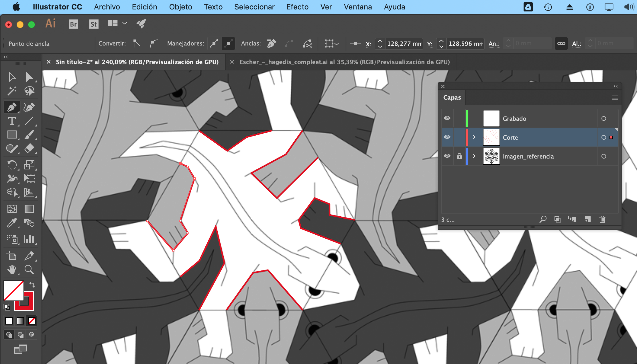The image size is (637, 364).
Task: Toggle visibility of Grabado layer
Action: click(447, 118)
